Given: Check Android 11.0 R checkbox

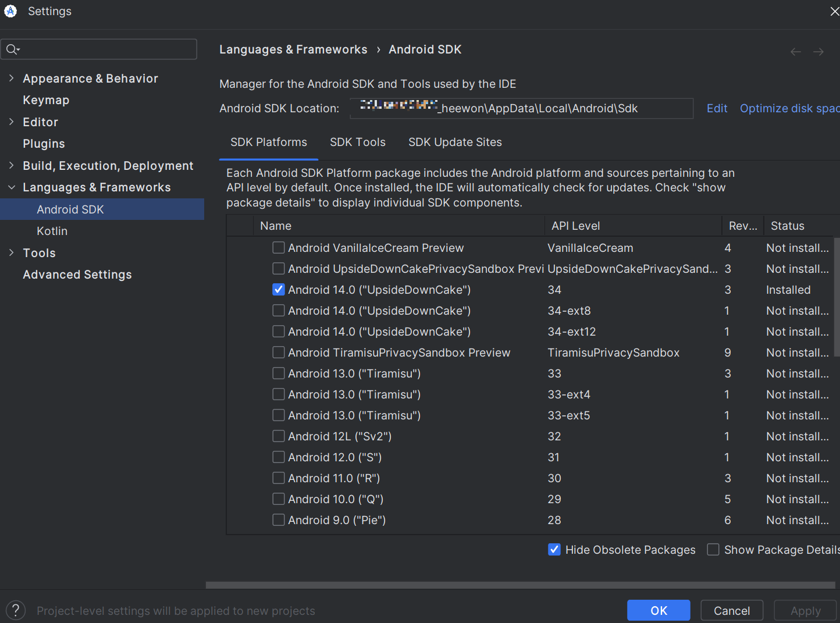Looking at the screenshot, I should (279, 478).
